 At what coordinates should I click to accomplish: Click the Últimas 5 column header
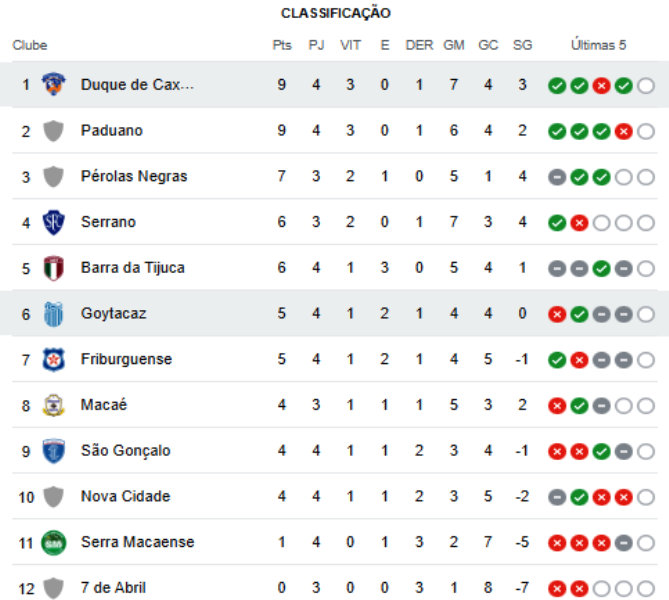click(598, 45)
